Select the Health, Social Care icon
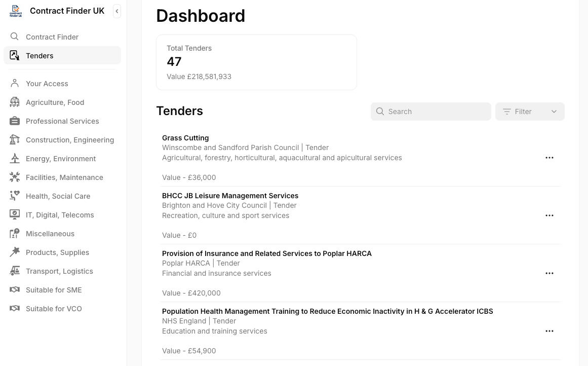Viewport: 588px width, 366px height. point(15,196)
